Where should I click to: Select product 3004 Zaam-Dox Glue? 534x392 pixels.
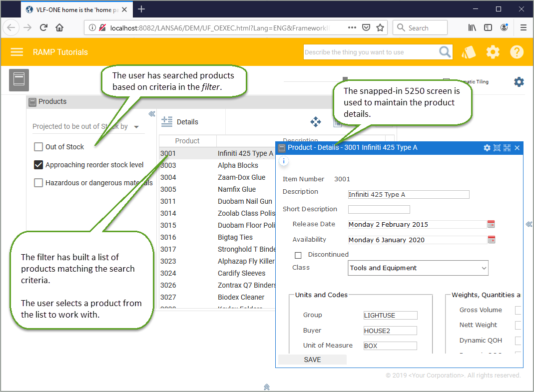[217, 177]
